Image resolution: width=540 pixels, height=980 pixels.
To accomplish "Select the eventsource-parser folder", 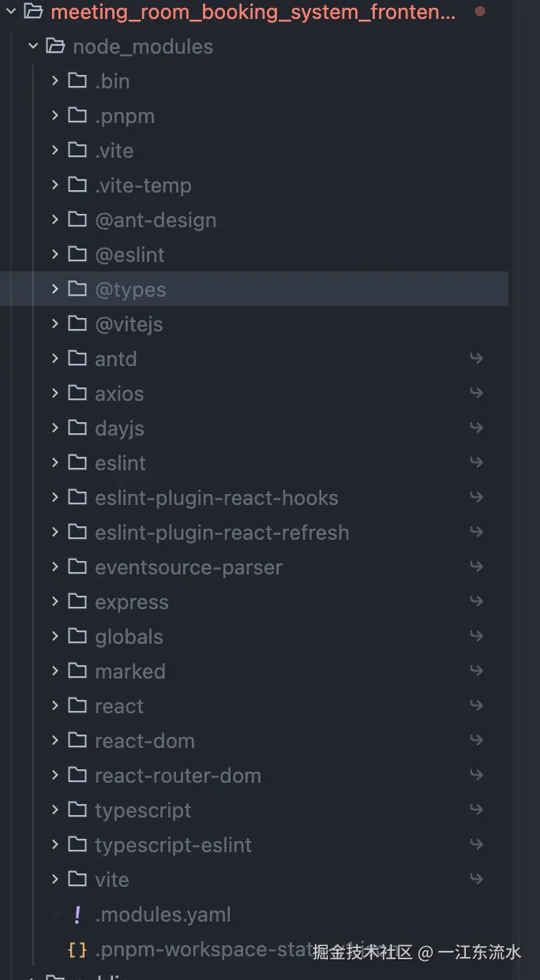I will [x=188, y=567].
